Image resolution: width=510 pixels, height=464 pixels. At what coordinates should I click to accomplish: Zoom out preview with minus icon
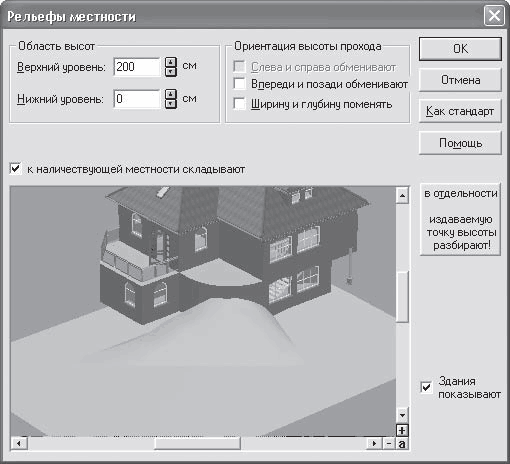pyautogui.click(x=389, y=444)
